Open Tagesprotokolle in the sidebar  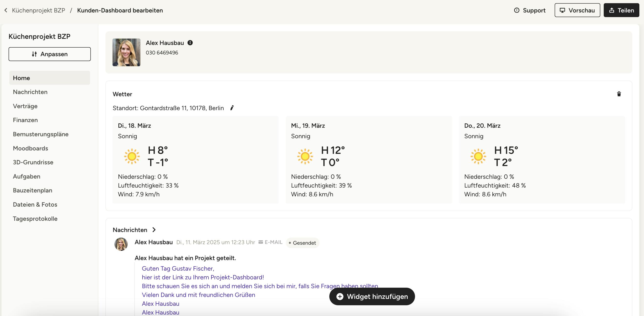pos(35,219)
